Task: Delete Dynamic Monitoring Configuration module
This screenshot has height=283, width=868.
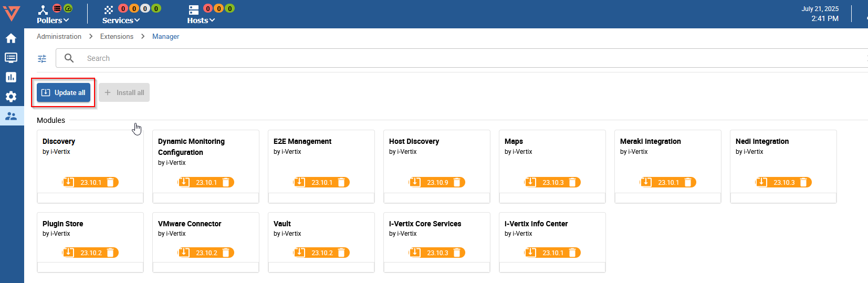Action: tap(226, 182)
